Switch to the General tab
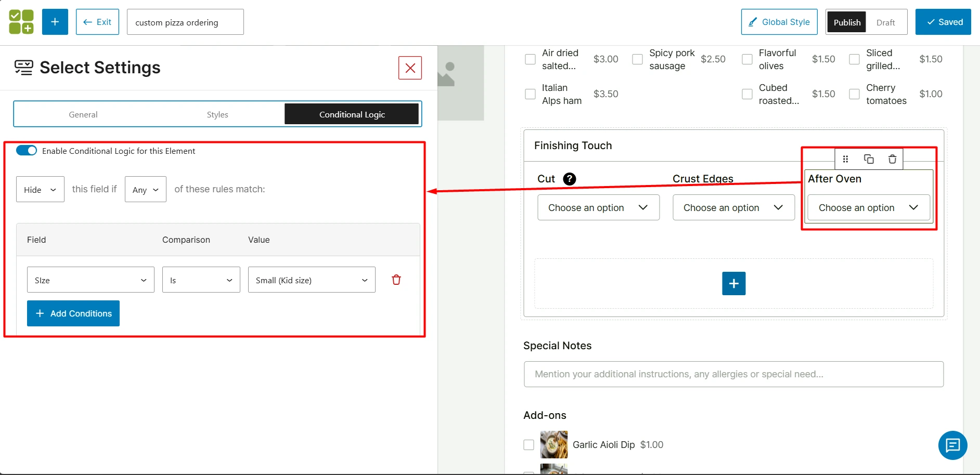 click(83, 114)
